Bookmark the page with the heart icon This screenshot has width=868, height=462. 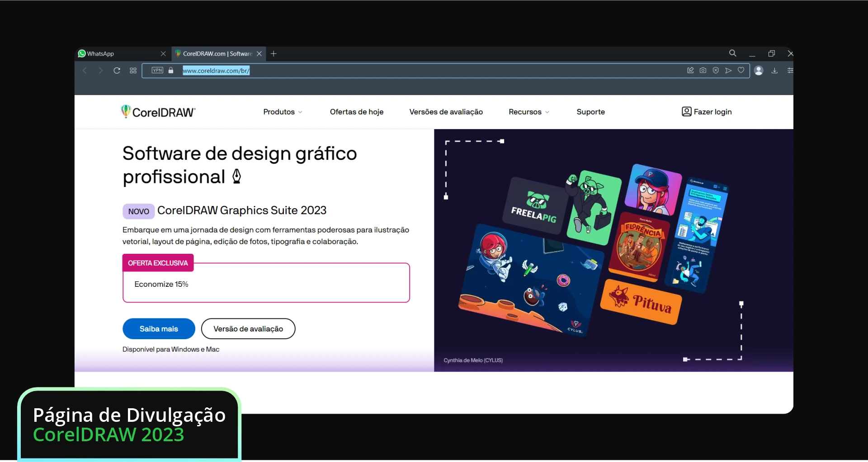click(x=741, y=70)
